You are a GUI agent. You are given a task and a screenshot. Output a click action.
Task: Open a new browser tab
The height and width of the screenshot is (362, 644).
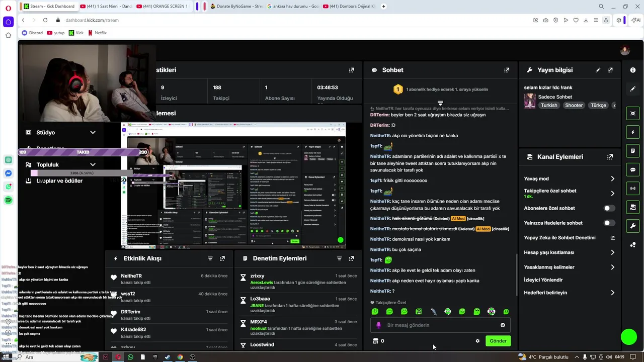click(384, 6)
